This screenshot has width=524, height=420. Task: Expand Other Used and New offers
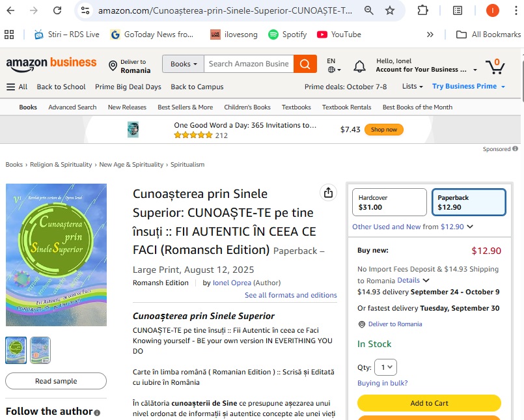[412, 227]
